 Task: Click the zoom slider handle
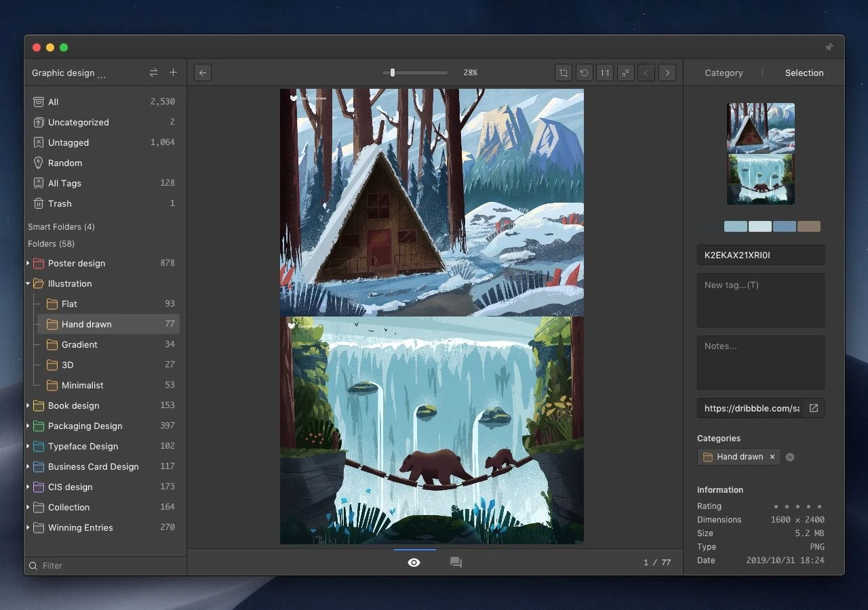coord(392,73)
